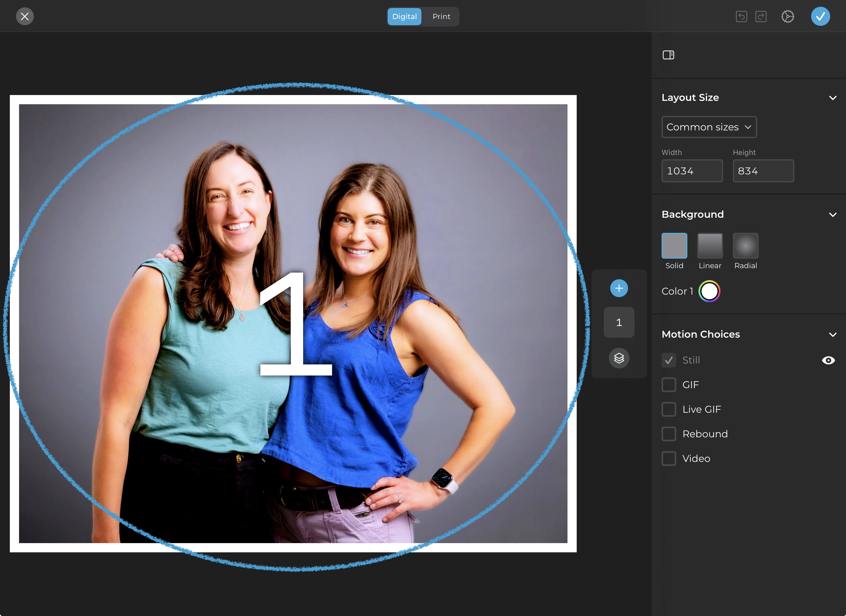Enable the Live GIF checkbox
Screen dimensions: 846x616
coord(668,409)
